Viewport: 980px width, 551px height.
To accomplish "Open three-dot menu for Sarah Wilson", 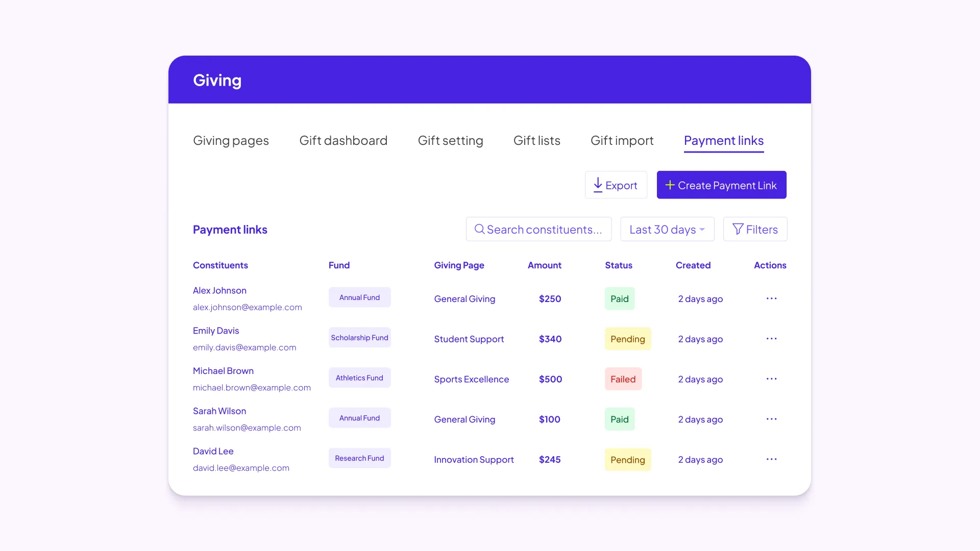I will coord(771,419).
